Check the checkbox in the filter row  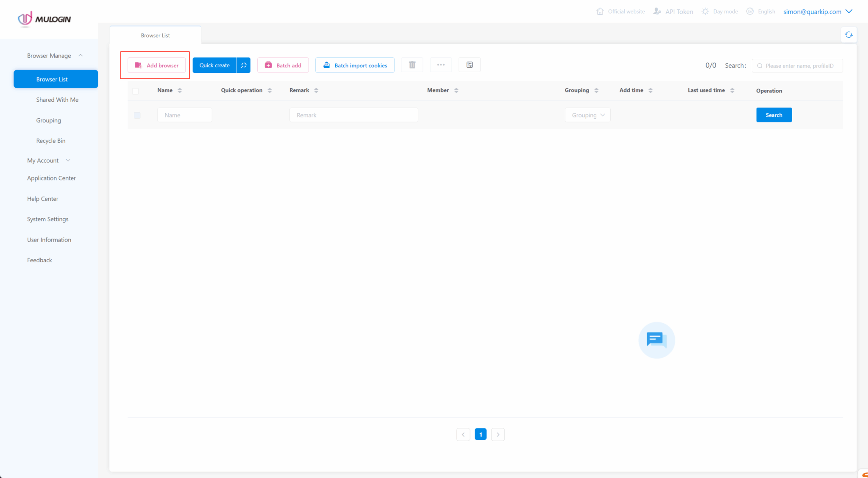pos(137,115)
